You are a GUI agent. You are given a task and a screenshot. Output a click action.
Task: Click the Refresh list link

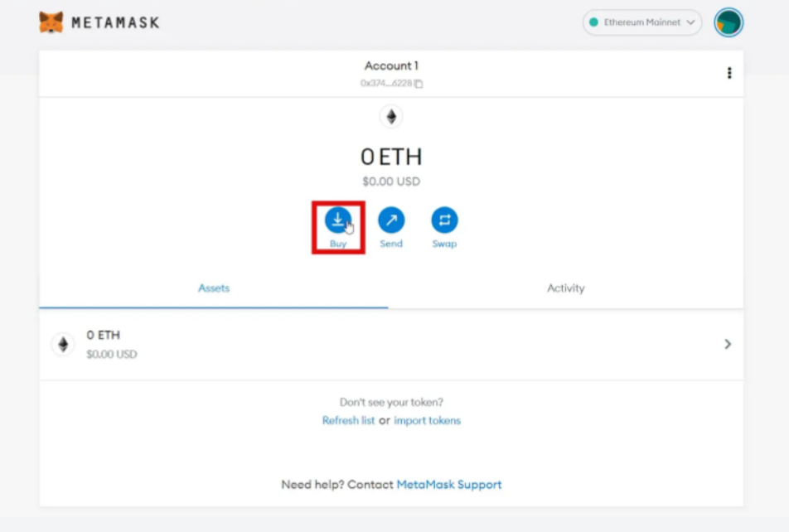point(348,420)
